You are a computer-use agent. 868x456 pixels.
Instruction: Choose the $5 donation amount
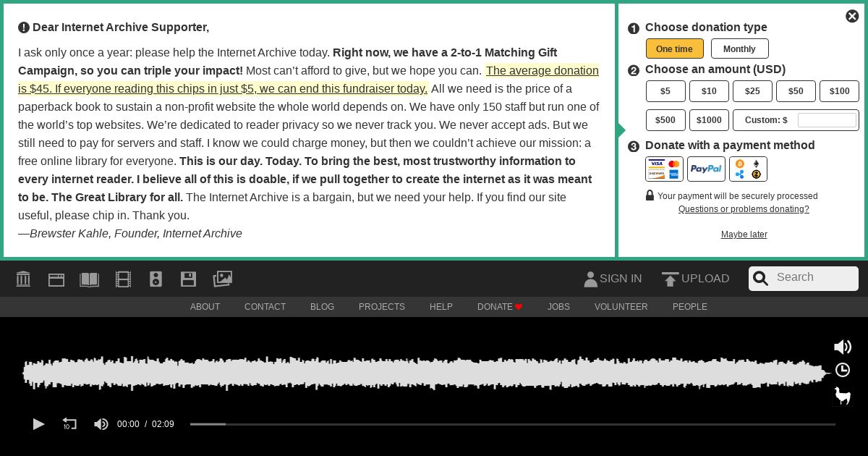[x=665, y=91]
